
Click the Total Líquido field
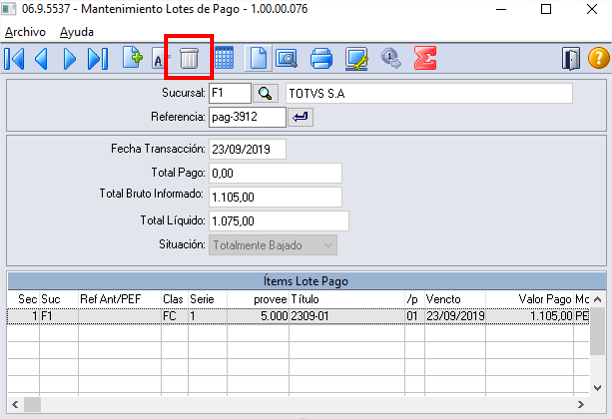click(x=279, y=221)
